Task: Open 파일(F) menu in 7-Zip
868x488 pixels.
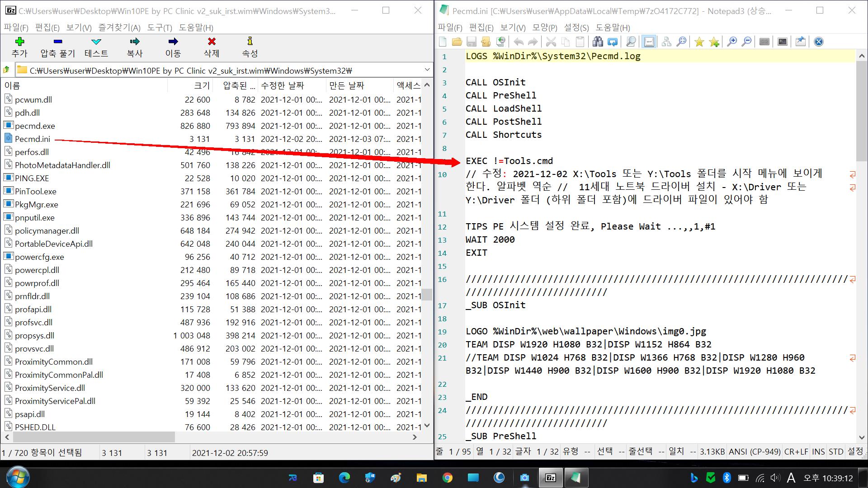Action: (x=16, y=28)
